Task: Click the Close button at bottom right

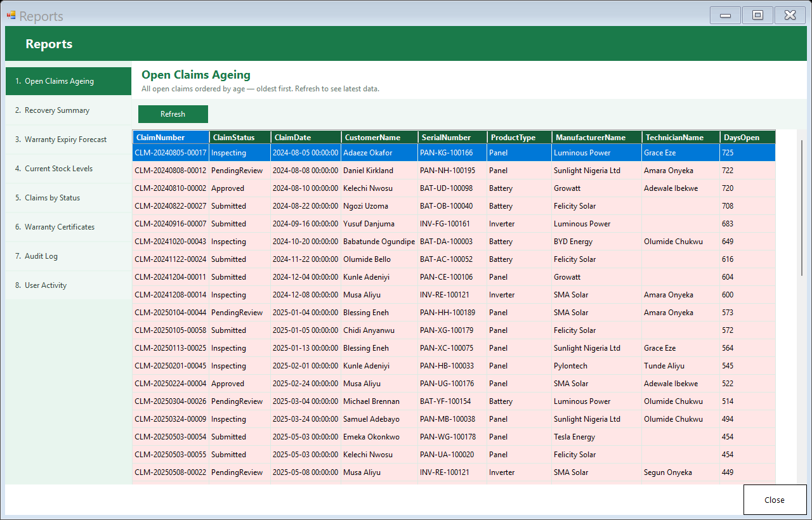Action: [775, 500]
